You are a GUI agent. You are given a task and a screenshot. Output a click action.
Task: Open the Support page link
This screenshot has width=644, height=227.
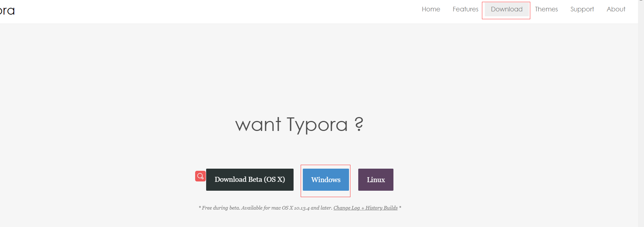(x=582, y=9)
